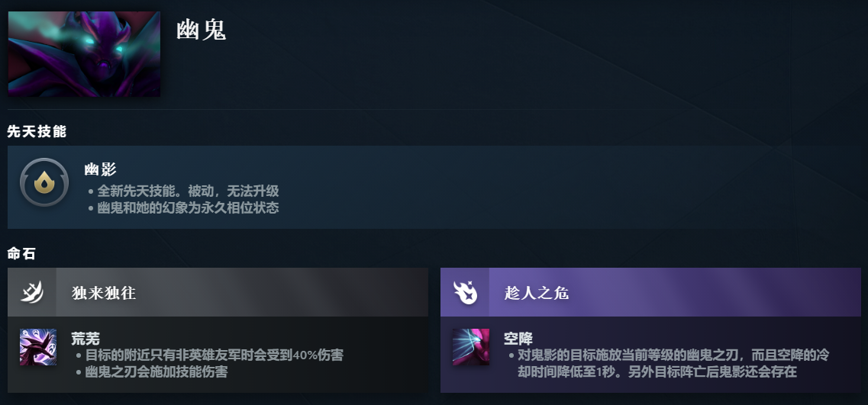Select the 独来独往 facet icon

(x=32, y=292)
